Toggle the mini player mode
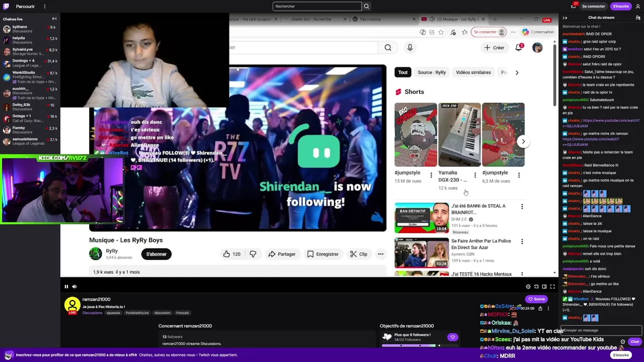The width and height of the screenshot is (644, 362). 536,287
